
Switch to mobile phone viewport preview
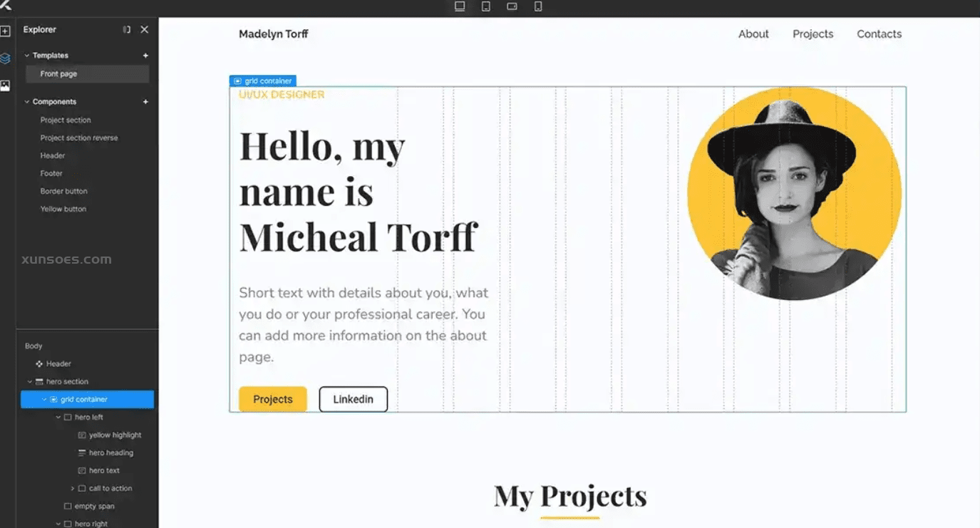coord(538,6)
